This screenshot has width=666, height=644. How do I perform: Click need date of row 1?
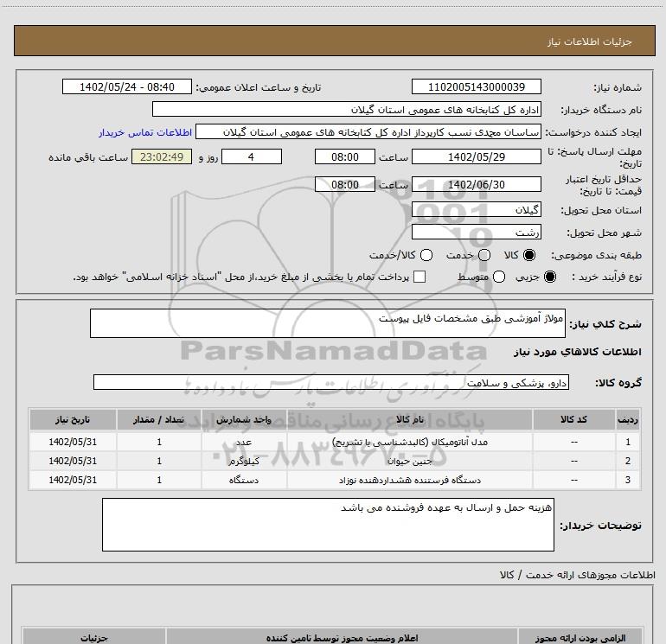[x=73, y=442]
